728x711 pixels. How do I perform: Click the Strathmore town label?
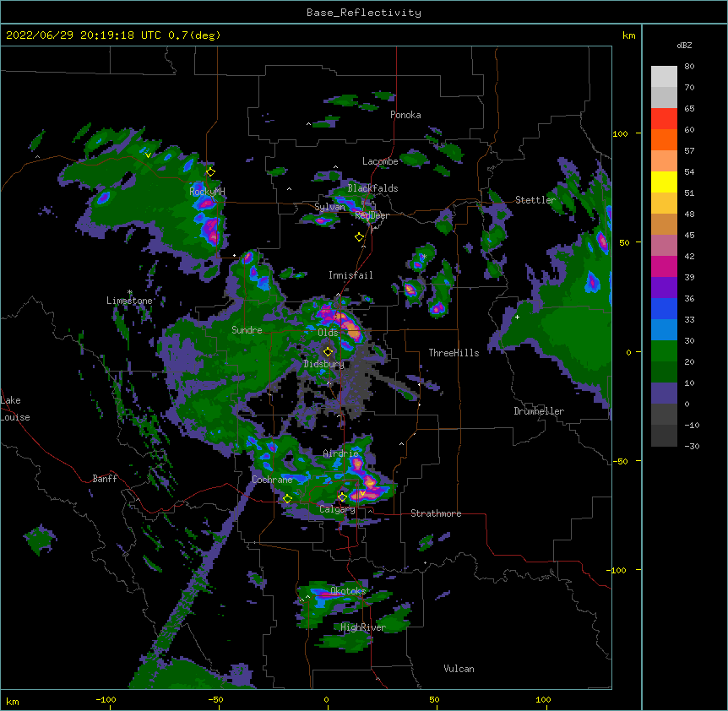point(436,513)
